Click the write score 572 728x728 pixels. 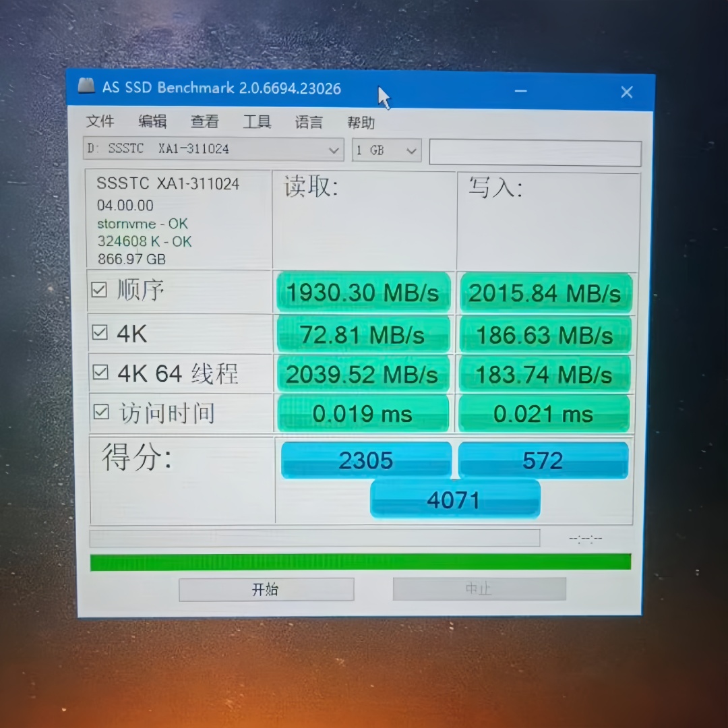[x=543, y=460]
